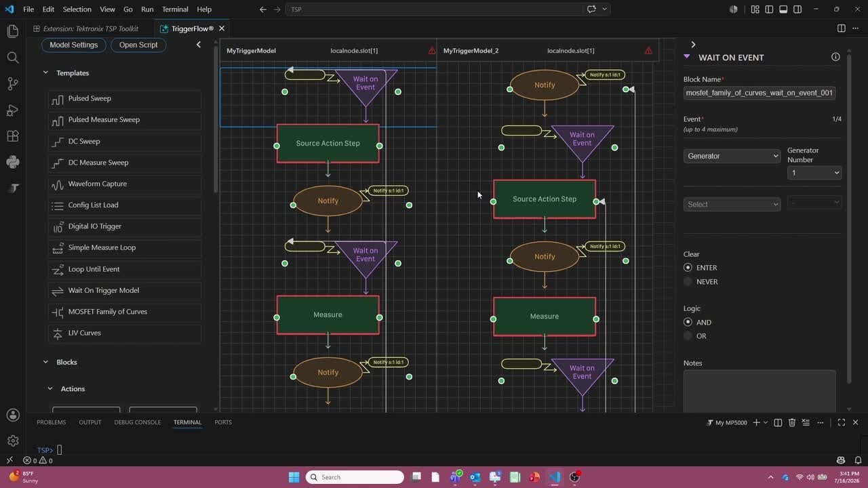Click the Wait On Event info icon

click(835, 57)
